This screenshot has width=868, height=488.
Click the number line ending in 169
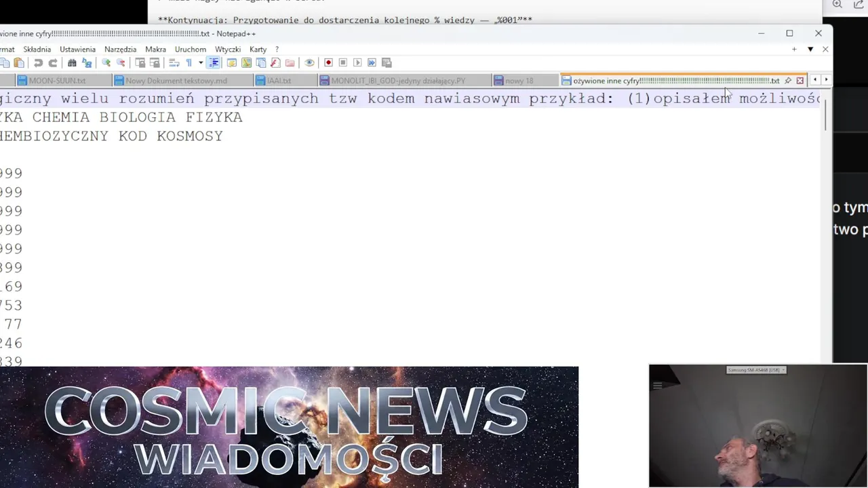point(12,287)
